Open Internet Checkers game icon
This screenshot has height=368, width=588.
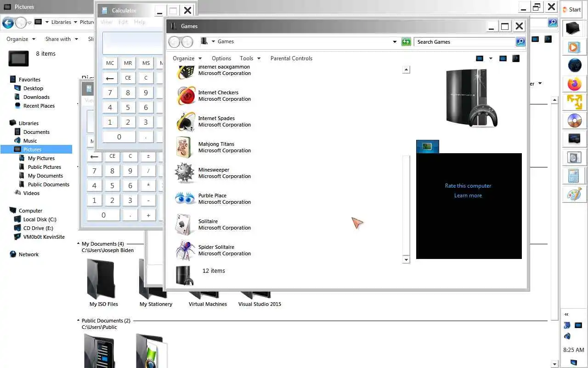[186, 96]
